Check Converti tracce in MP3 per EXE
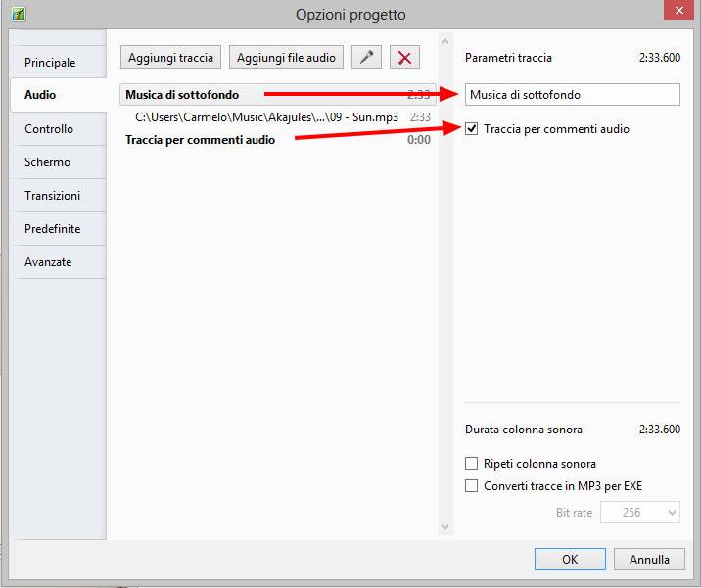This screenshot has width=701, height=588. tap(473, 486)
